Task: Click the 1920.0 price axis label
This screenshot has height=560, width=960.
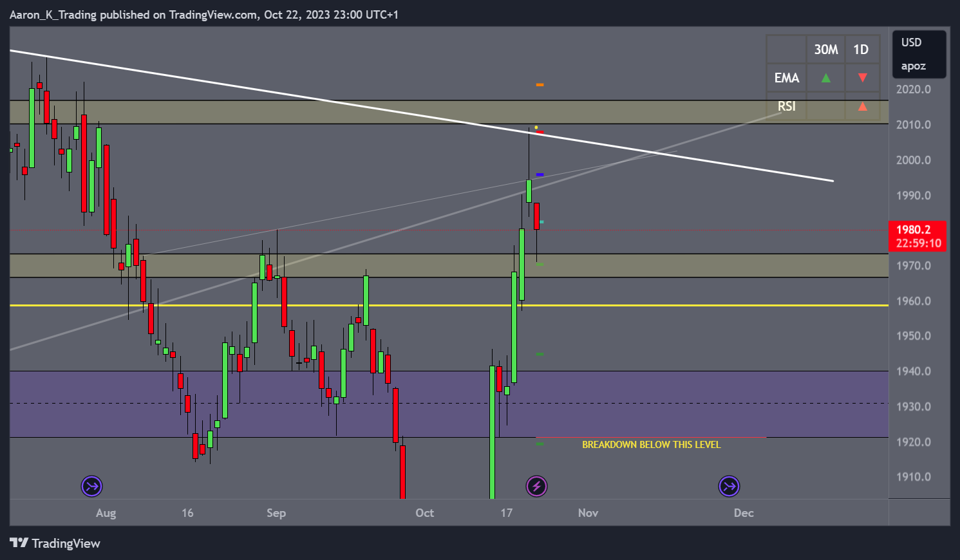Action: point(913,442)
